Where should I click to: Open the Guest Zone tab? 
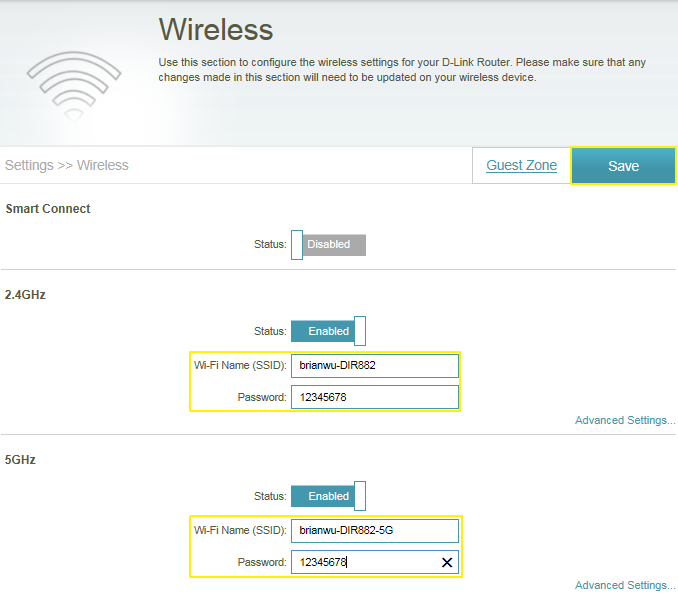point(521,165)
